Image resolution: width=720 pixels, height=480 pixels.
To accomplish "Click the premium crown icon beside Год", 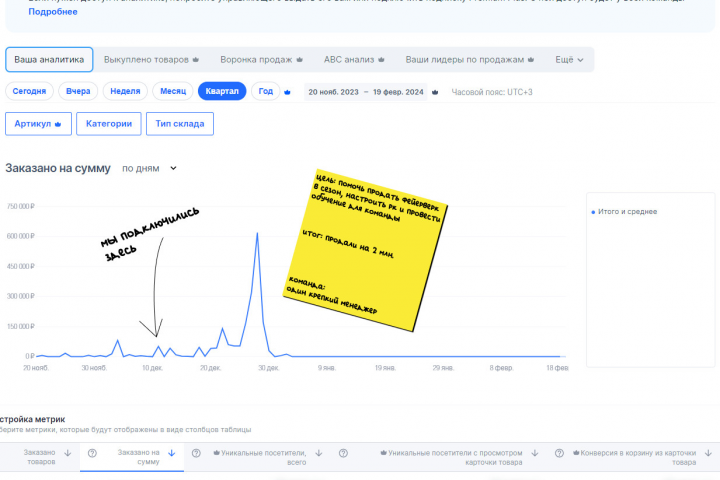I will 287,92.
